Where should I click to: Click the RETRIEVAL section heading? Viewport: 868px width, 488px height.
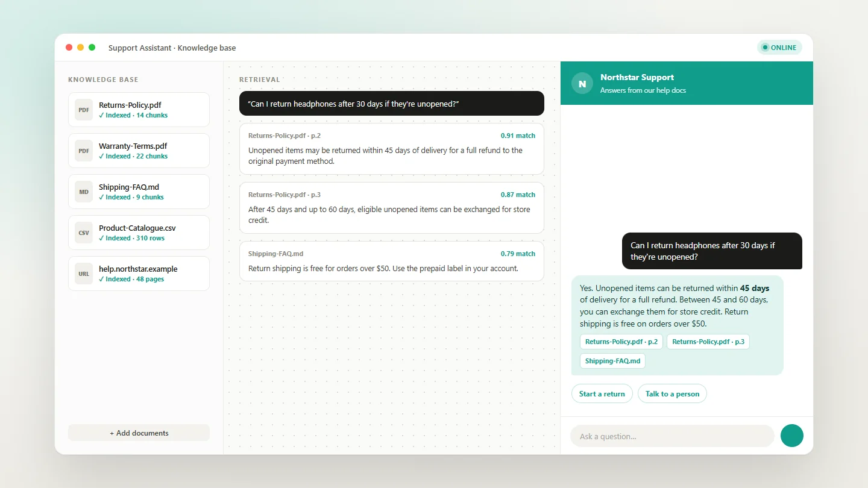pos(260,80)
